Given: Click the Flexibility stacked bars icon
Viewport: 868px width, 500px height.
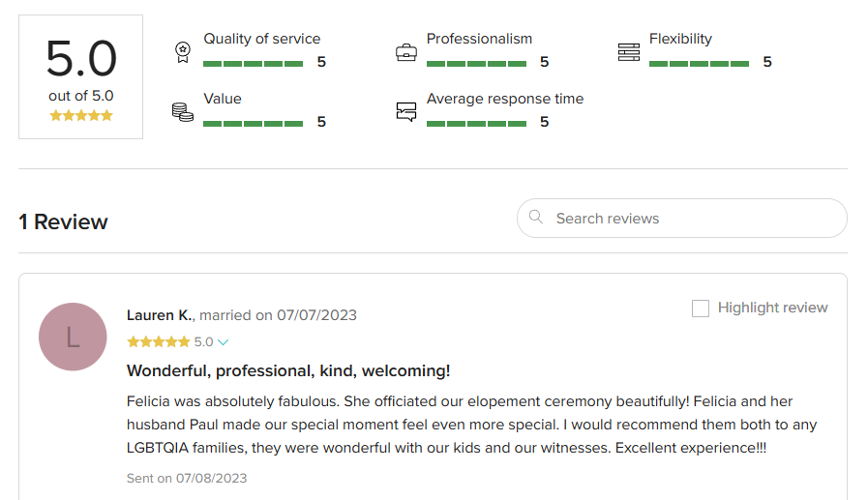Looking at the screenshot, I should point(629,52).
